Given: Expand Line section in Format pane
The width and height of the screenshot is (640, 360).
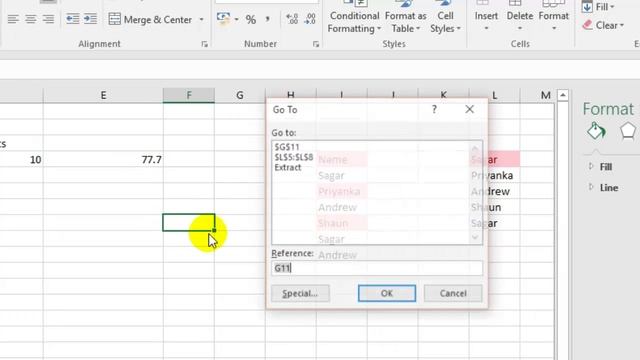Looking at the screenshot, I should coord(591,187).
